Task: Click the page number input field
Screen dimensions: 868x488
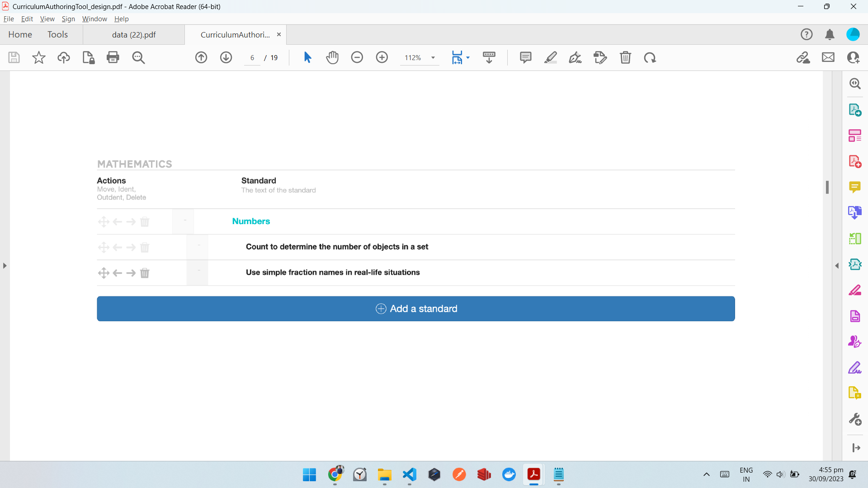Action: 252,58
